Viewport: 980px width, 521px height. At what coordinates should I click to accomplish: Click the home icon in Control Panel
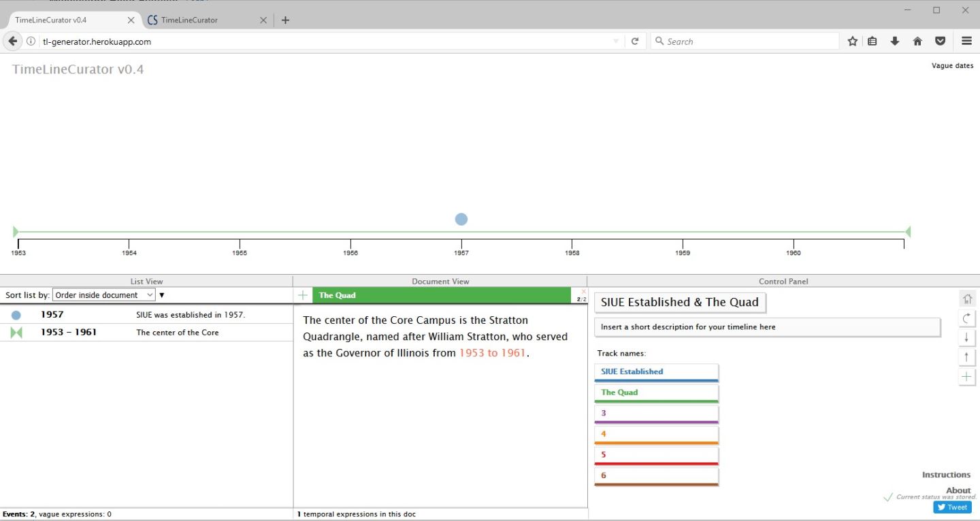tap(967, 299)
